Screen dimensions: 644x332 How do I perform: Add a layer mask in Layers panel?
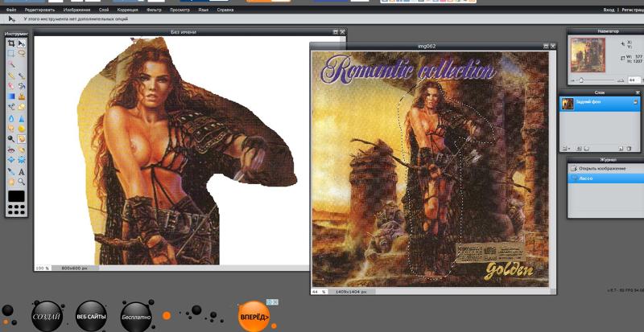[579, 149]
